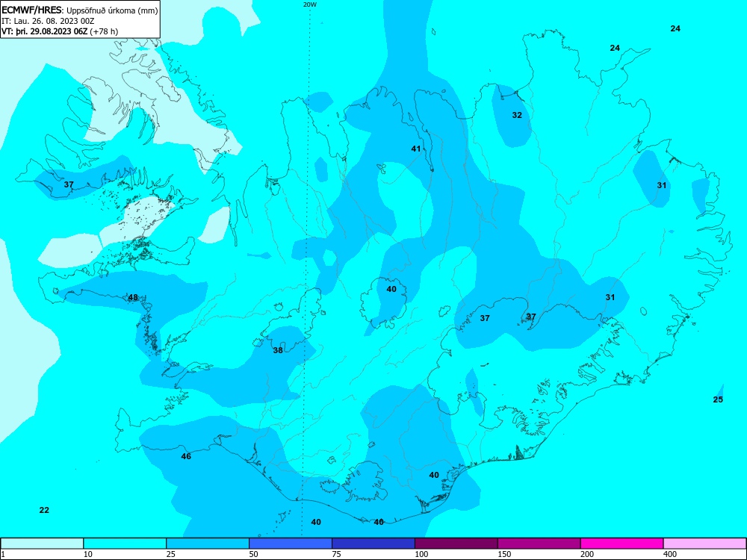Select the 'VT: þri. 29.08.2023 06Z' line

click(x=45, y=31)
